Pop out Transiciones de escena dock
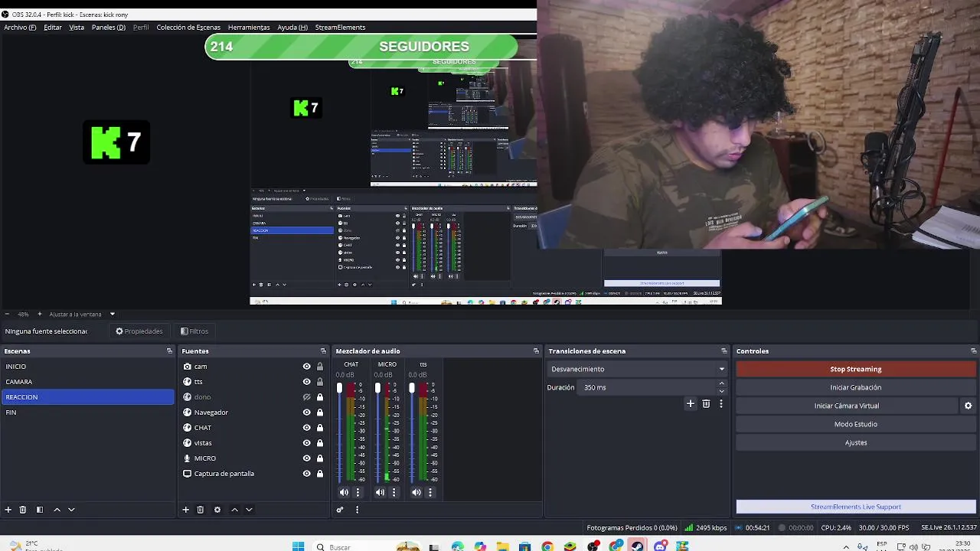 pyautogui.click(x=724, y=351)
